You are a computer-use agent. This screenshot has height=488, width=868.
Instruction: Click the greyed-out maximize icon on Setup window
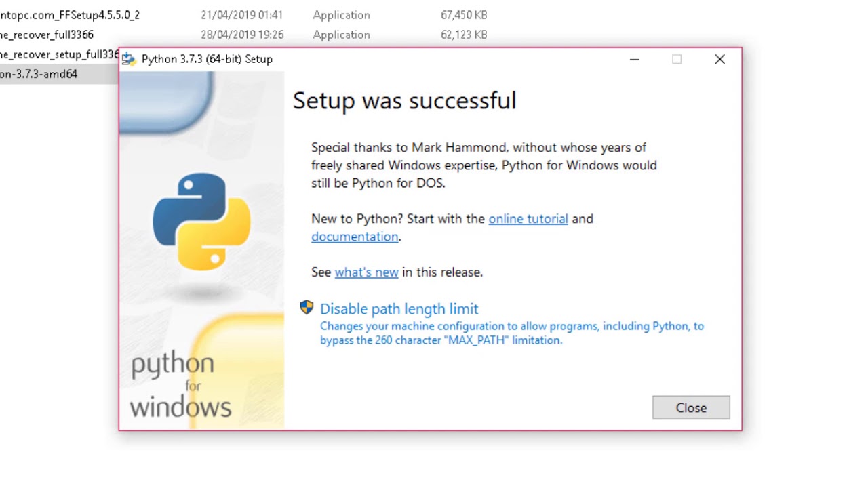677,60
